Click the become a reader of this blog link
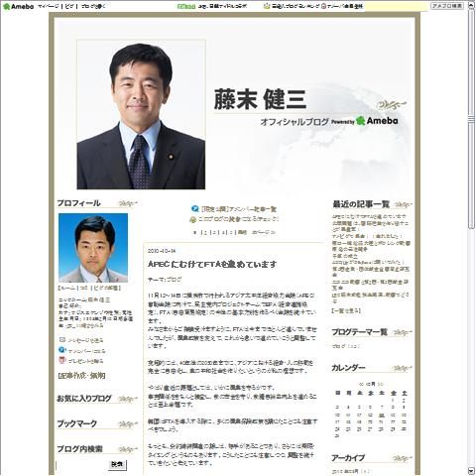This screenshot has height=476, width=476. click(x=238, y=219)
